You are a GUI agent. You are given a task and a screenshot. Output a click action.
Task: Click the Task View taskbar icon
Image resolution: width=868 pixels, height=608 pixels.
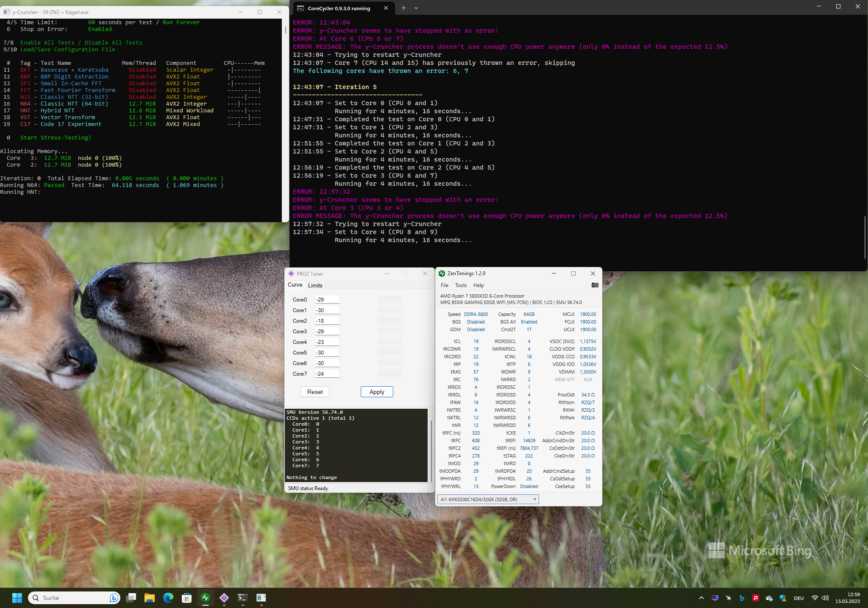131,598
